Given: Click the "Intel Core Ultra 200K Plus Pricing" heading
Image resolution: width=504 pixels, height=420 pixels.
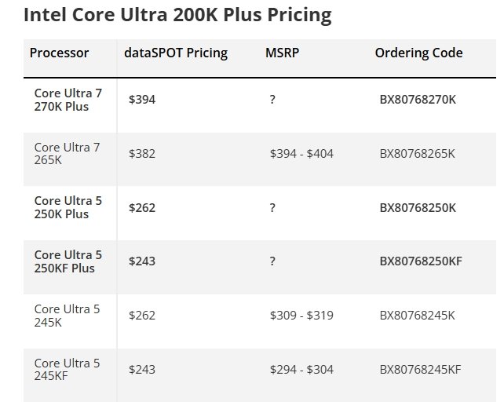Looking at the screenshot, I should tap(177, 15).
